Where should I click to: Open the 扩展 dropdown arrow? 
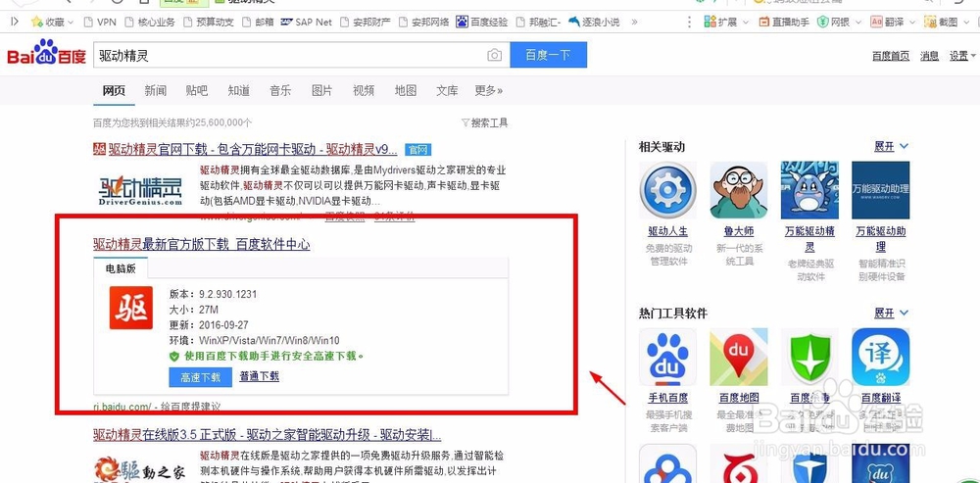[x=746, y=22]
